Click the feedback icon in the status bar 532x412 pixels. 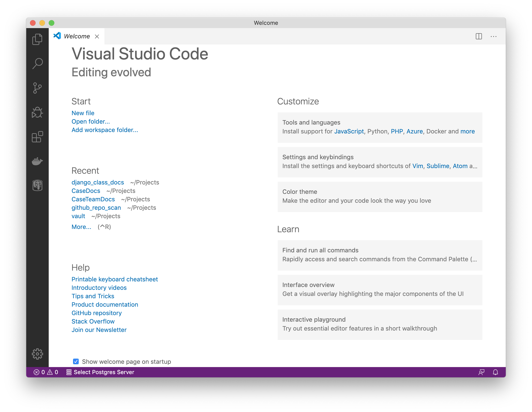tap(482, 372)
